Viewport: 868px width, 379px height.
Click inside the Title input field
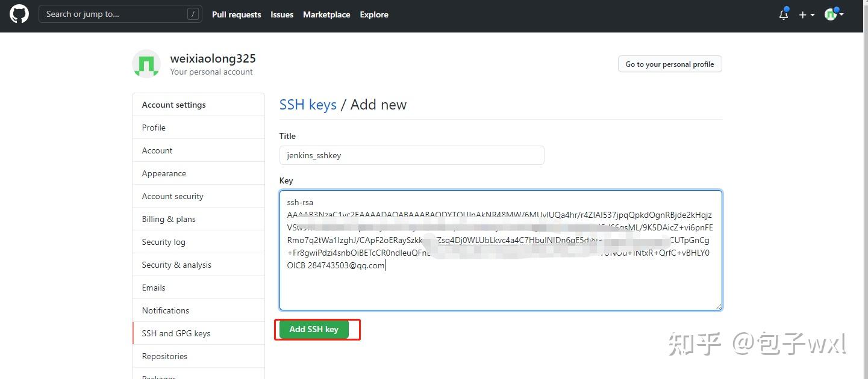(411, 155)
